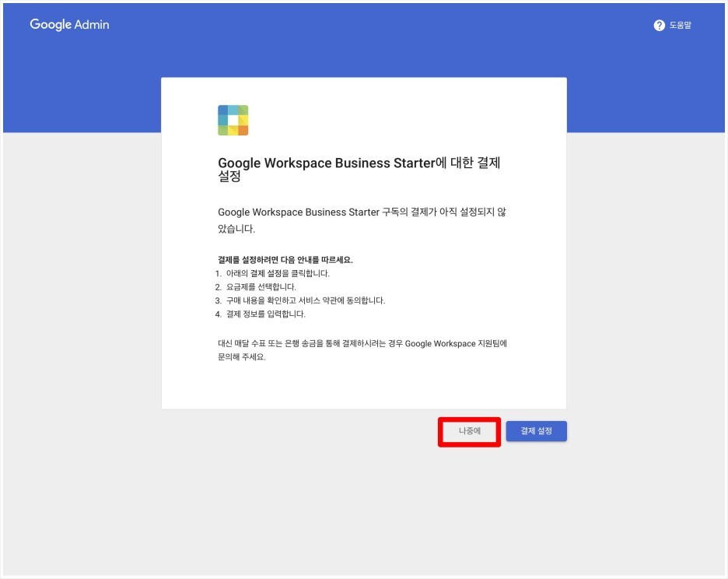Click the Google Admin logo

[70, 25]
